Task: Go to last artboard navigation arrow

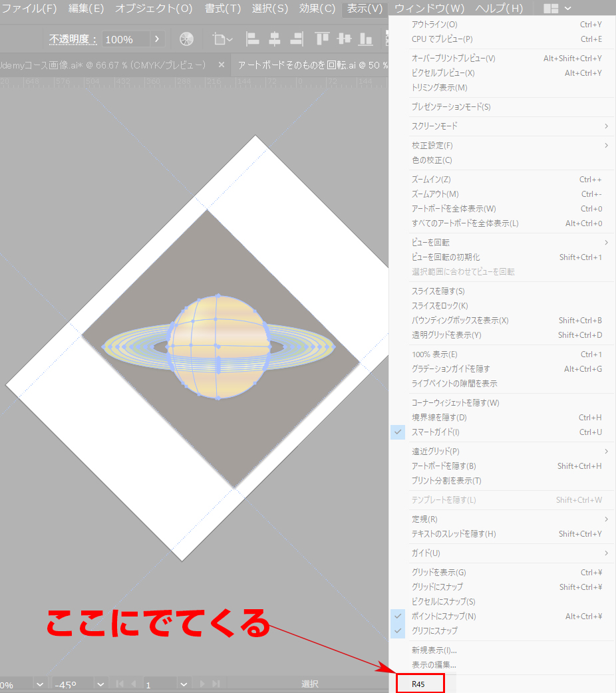Action: pos(216,684)
